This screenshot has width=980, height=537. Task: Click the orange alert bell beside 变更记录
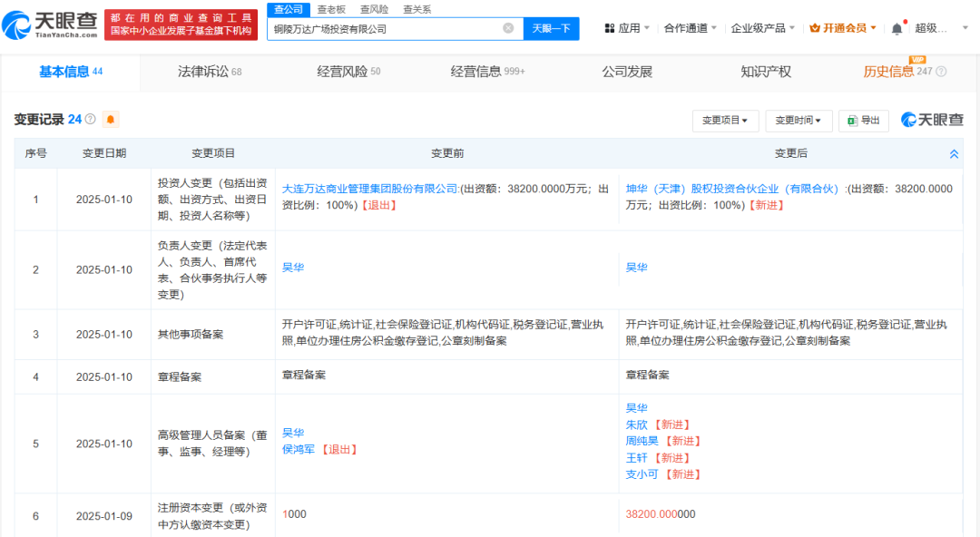[x=111, y=120]
